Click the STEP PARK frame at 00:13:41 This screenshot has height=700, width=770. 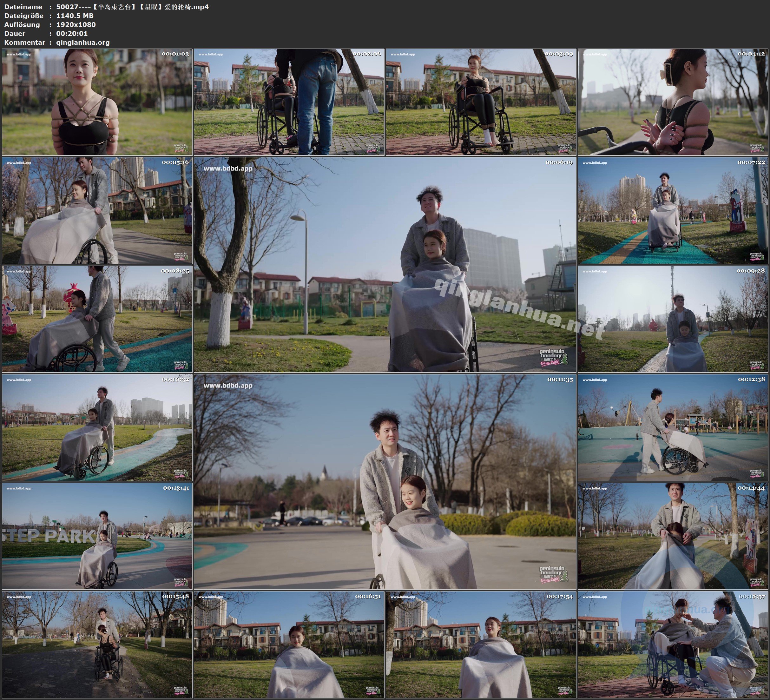coord(97,536)
